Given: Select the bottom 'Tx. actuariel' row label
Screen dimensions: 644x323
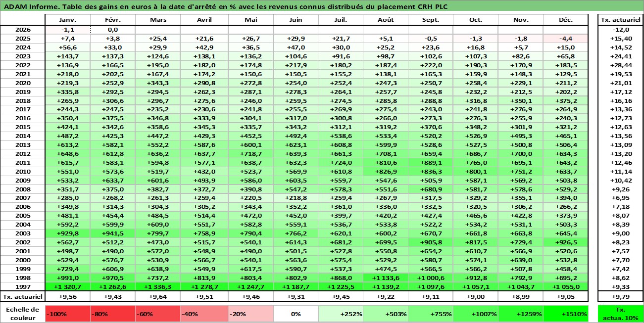Looking at the screenshot, I should click(x=22, y=297).
